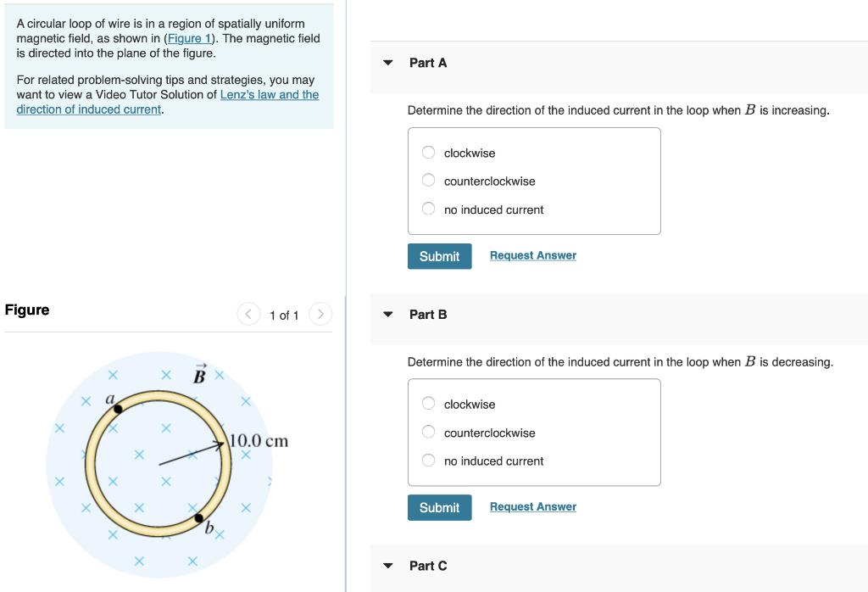Image resolution: width=868 pixels, height=592 pixels.
Task: Click the next figure navigation arrow
Action: tap(320, 314)
